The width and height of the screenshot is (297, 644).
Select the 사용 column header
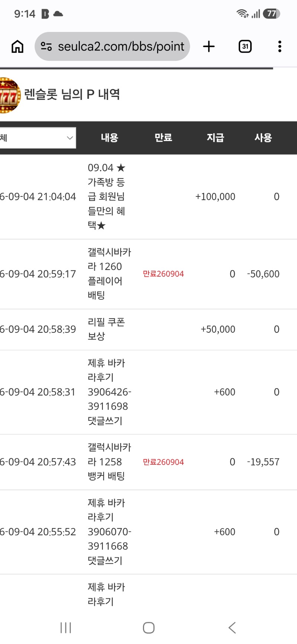(263, 138)
